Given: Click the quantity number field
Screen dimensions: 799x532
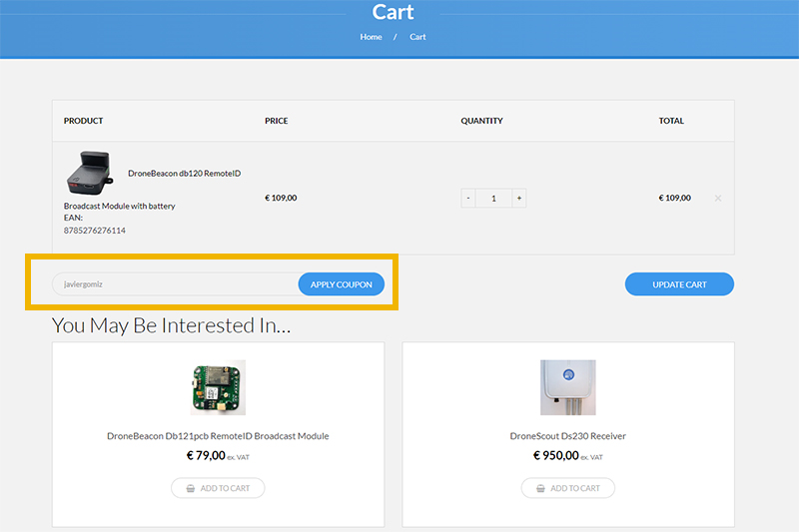Looking at the screenshot, I should (493, 199).
